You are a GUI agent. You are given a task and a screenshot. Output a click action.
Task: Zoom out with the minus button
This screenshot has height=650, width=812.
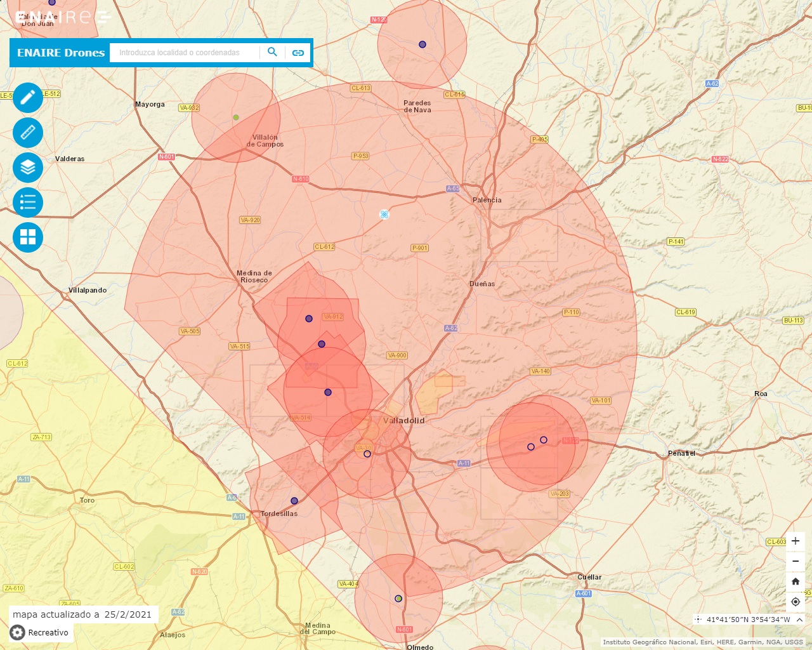pos(796,561)
